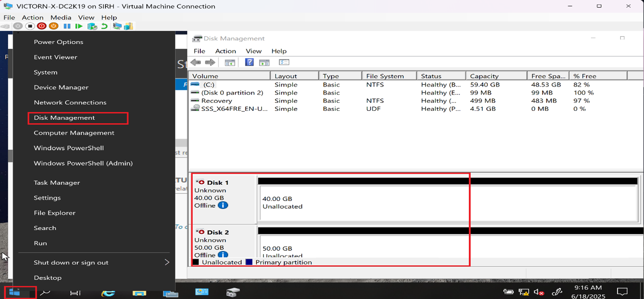Open the Action menu in Disk Management
Screen dimensions: 644x299
click(x=225, y=51)
